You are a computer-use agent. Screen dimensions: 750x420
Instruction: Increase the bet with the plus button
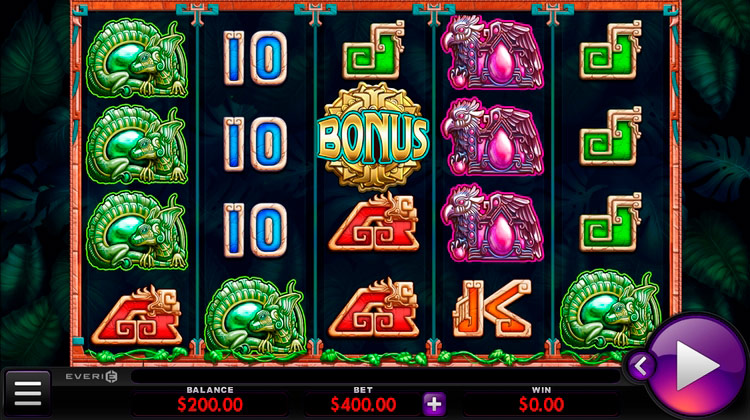(434, 404)
